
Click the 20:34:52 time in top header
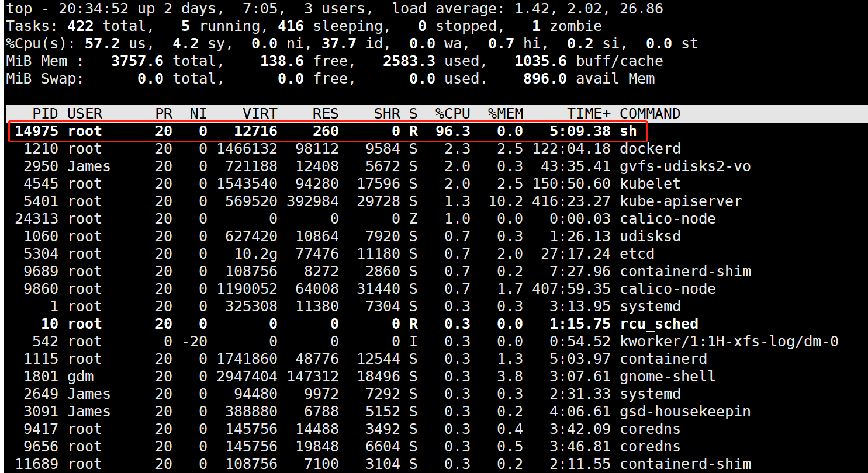(x=94, y=9)
